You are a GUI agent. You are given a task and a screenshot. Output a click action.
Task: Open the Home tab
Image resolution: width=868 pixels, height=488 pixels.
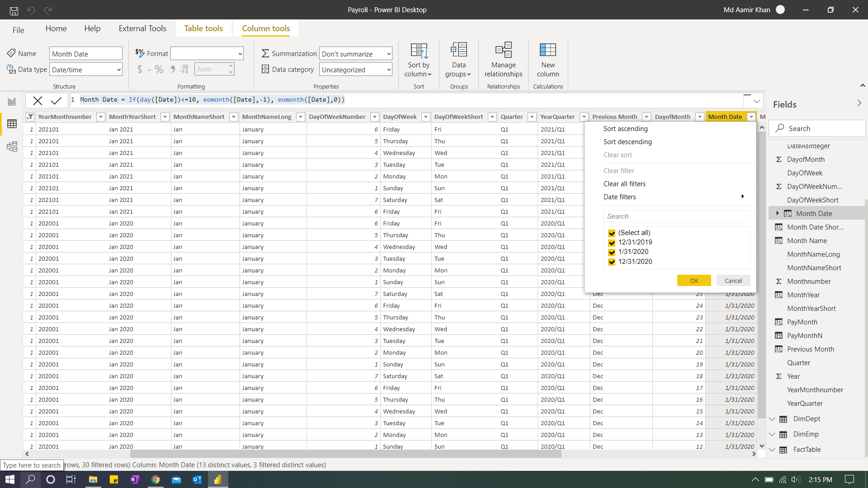point(56,28)
